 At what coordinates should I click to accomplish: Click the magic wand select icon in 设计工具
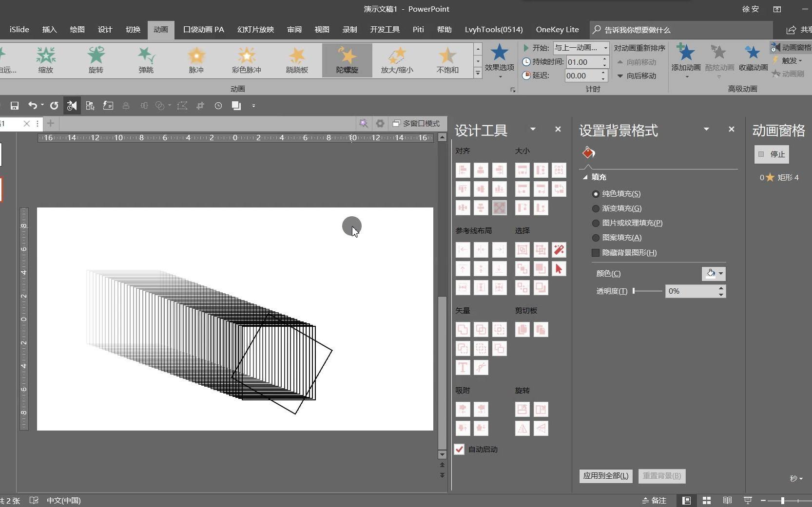coord(559,250)
